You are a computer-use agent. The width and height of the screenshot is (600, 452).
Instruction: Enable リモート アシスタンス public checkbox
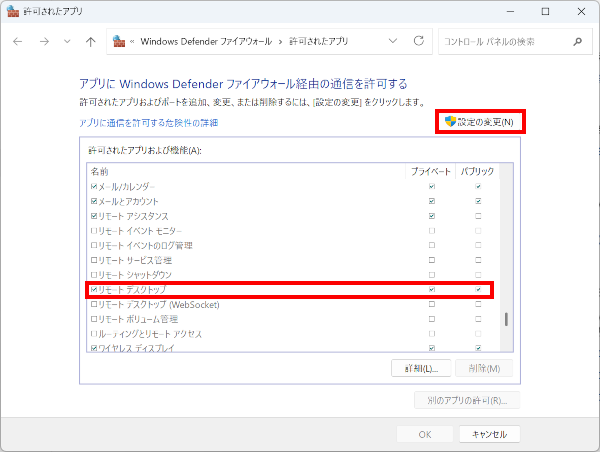pyautogui.click(x=478, y=216)
